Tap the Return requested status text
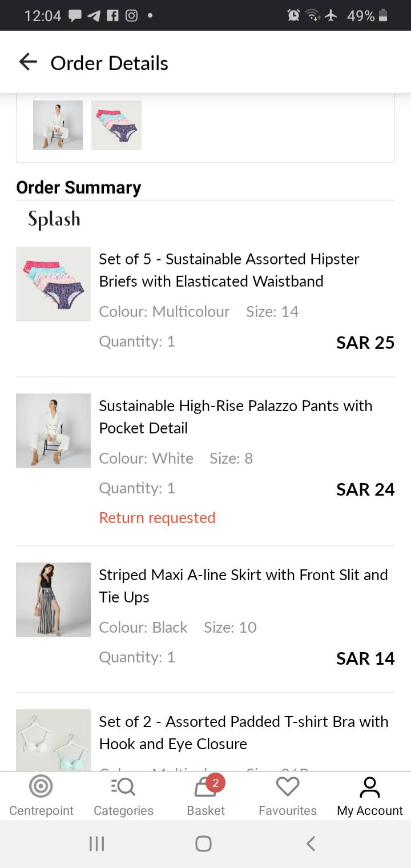 click(x=157, y=518)
